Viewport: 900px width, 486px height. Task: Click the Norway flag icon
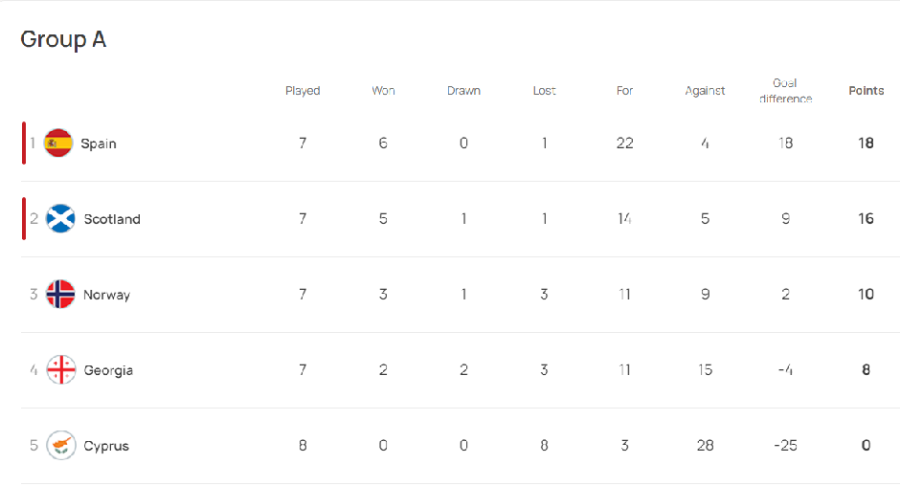(x=60, y=294)
